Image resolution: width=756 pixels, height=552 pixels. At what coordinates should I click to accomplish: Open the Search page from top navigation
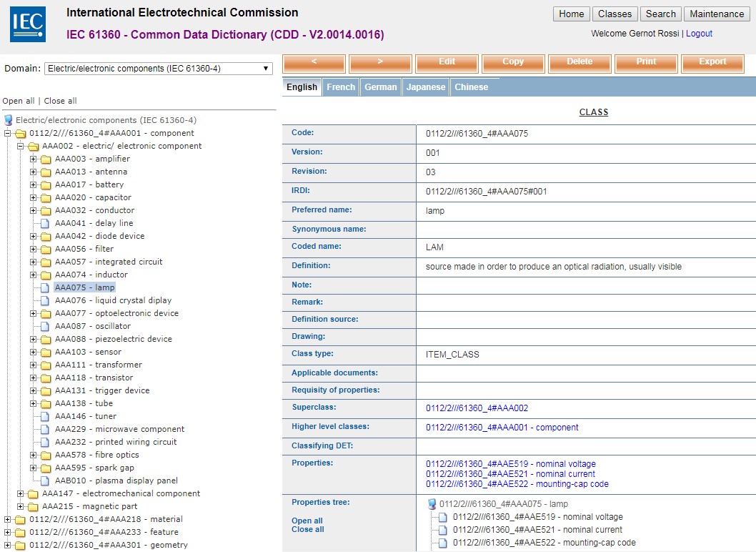(x=660, y=14)
